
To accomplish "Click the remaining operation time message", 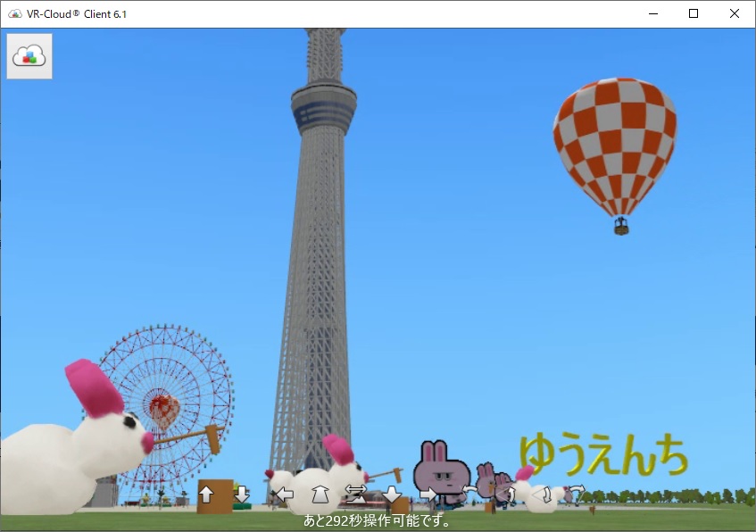I will tap(377, 521).
